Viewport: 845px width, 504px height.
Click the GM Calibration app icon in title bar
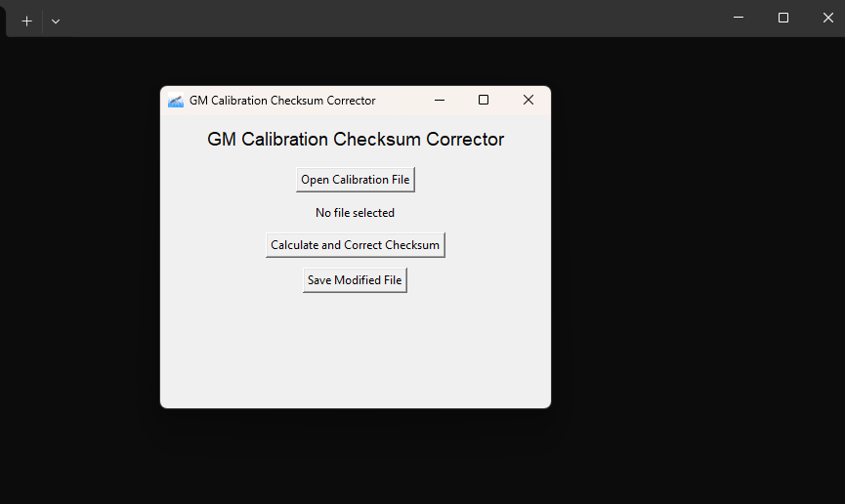click(176, 101)
